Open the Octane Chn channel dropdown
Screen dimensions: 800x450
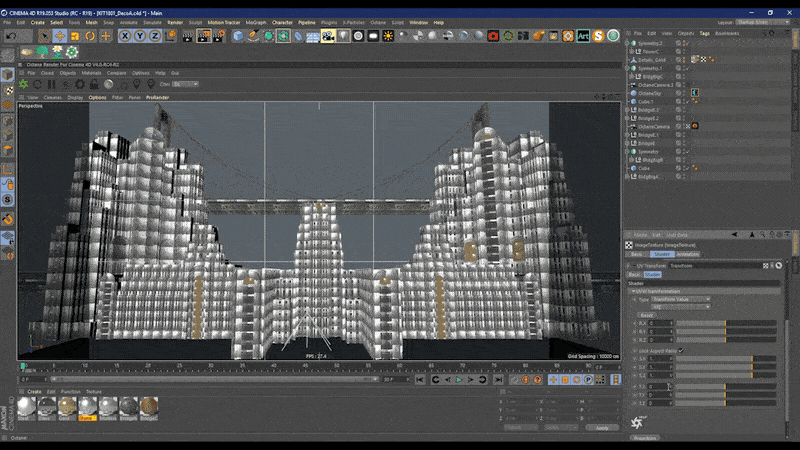185,84
